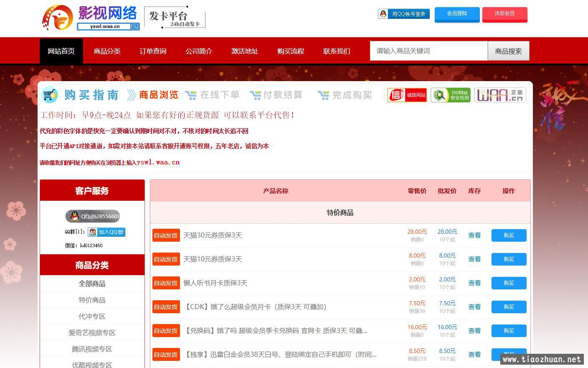Open product 懒人听书月卡质保3天
The height and width of the screenshot is (368, 588).
pyautogui.click(x=215, y=283)
